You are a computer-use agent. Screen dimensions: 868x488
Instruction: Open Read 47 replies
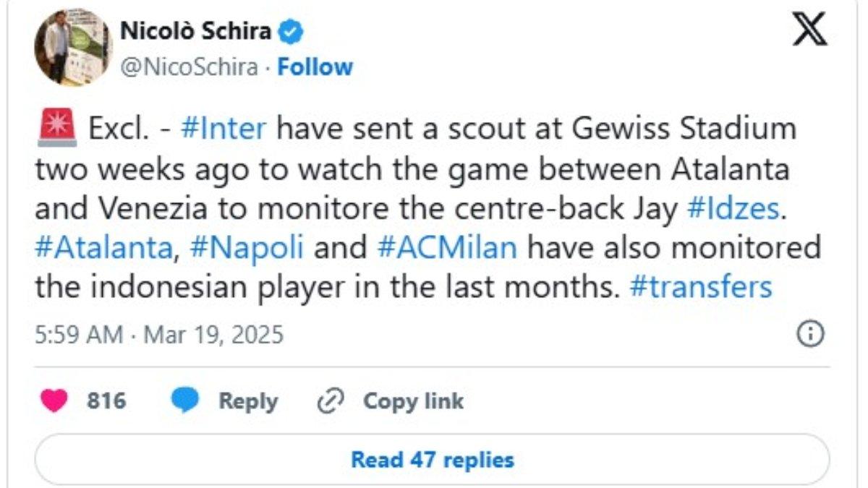point(433,458)
